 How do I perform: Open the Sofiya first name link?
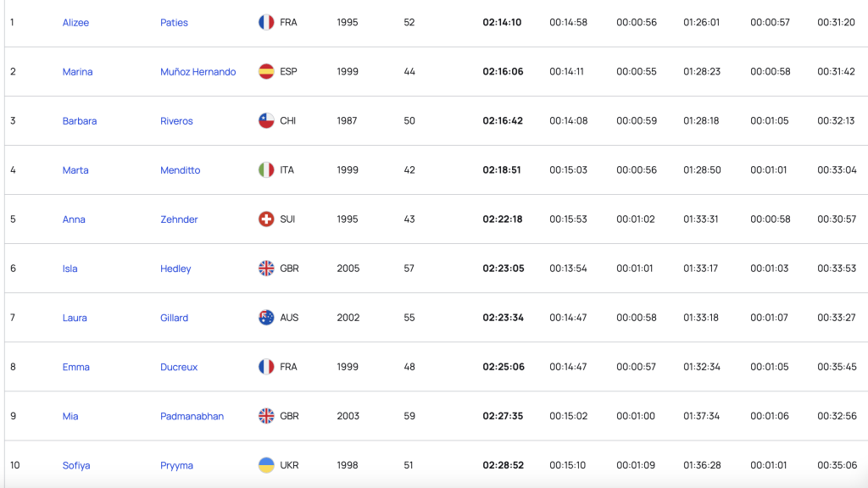click(x=76, y=465)
